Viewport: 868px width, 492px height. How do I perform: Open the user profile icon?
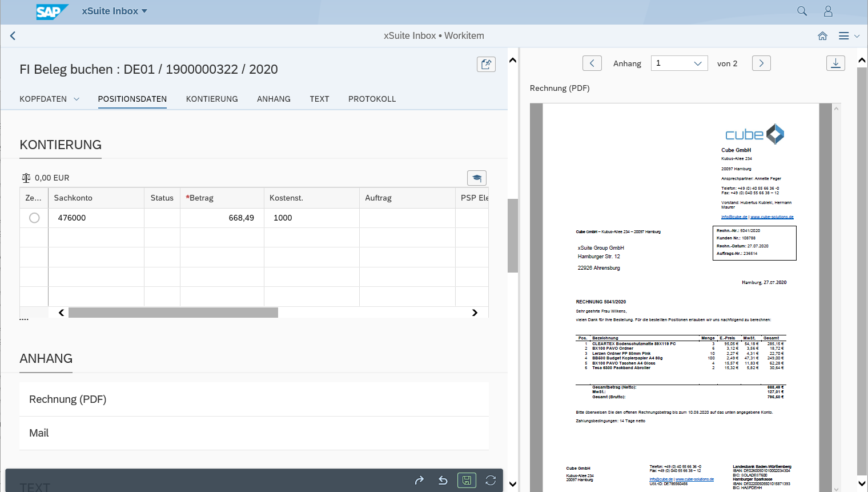point(828,11)
